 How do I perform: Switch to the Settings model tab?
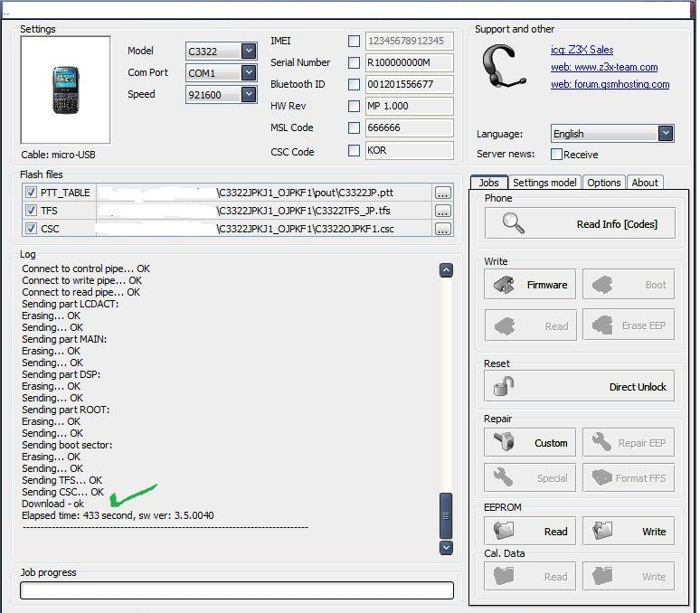pos(544,183)
